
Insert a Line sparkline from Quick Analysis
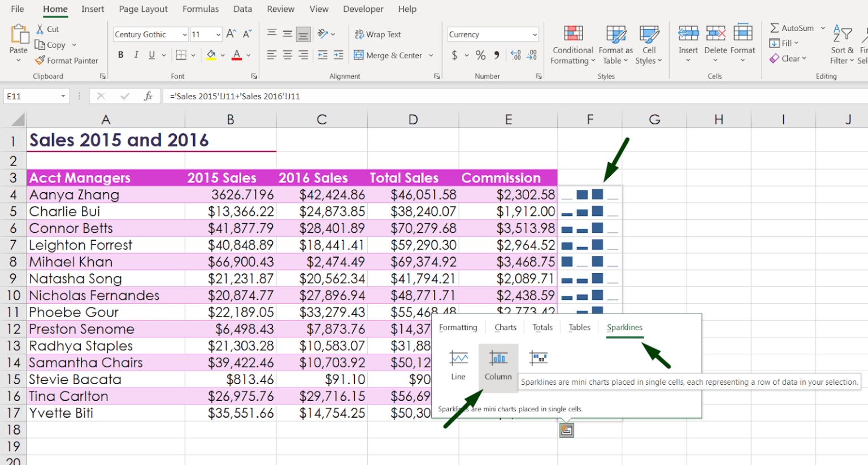click(458, 364)
